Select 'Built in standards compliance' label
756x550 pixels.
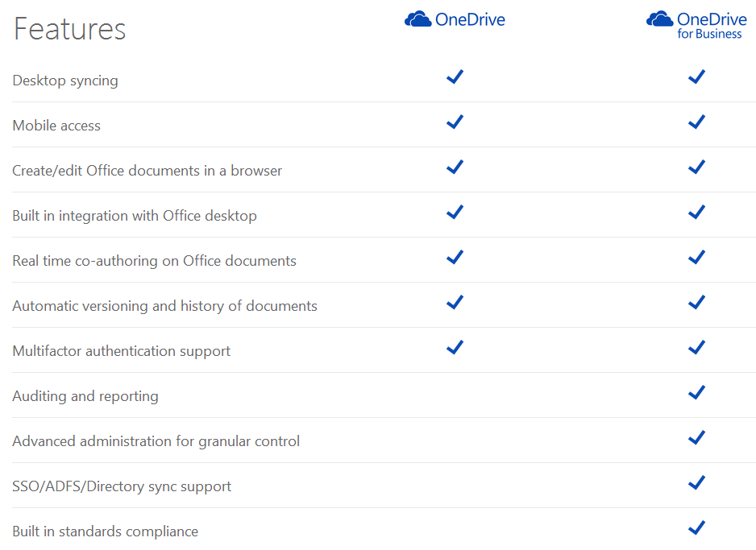point(105,531)
